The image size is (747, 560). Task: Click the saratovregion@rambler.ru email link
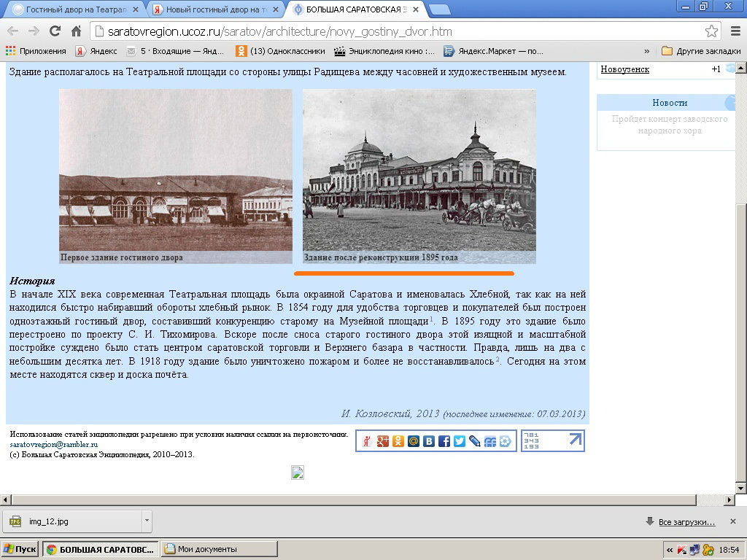coord(54,444)
